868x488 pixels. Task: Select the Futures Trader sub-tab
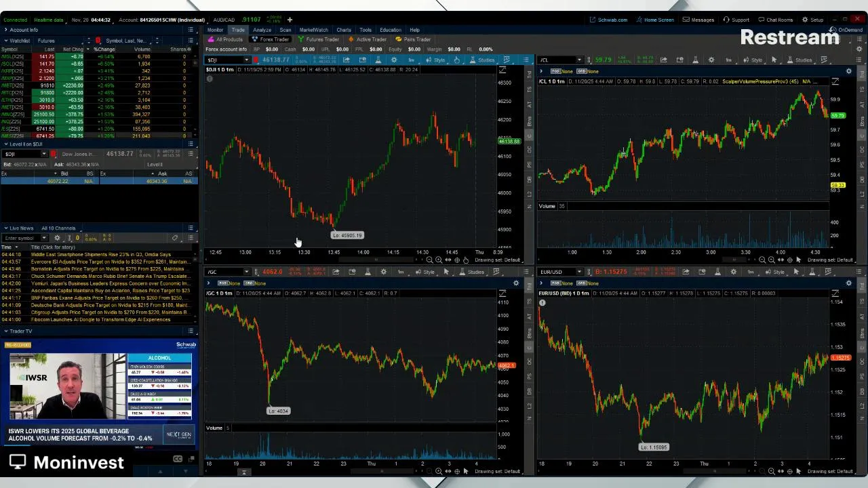[x=319, y=39]
